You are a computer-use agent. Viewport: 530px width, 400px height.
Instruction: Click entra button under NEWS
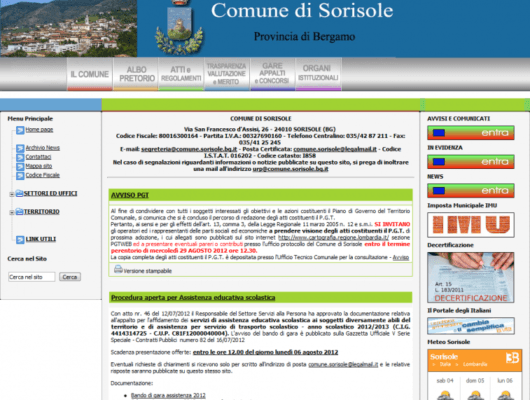[x=471, y=190]
